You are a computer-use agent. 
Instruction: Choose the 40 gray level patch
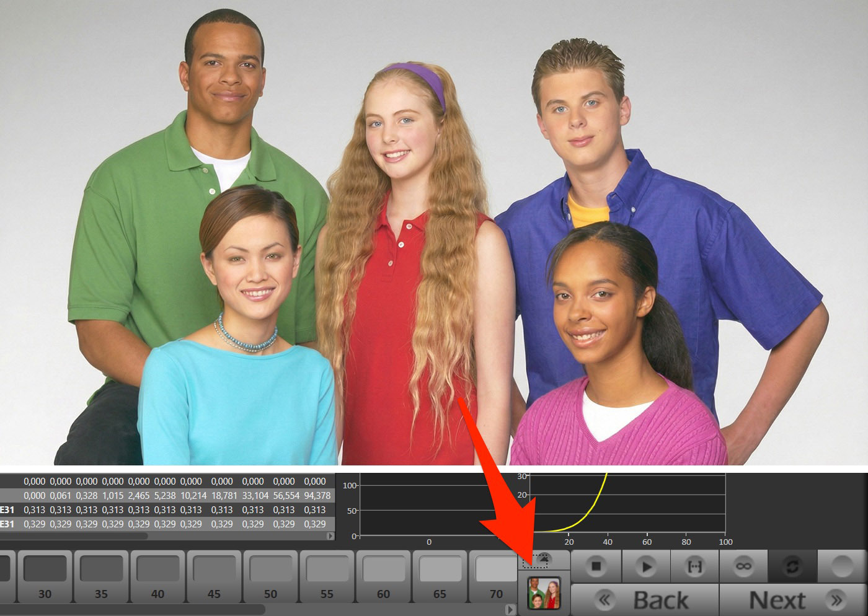coord(158,576)
